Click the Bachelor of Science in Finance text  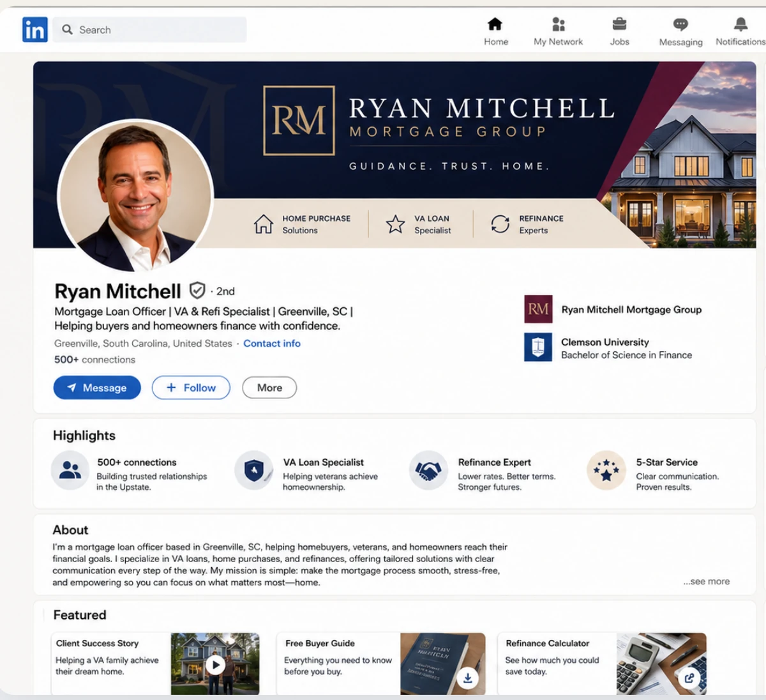pyautogui.click(x=627, y=355)
